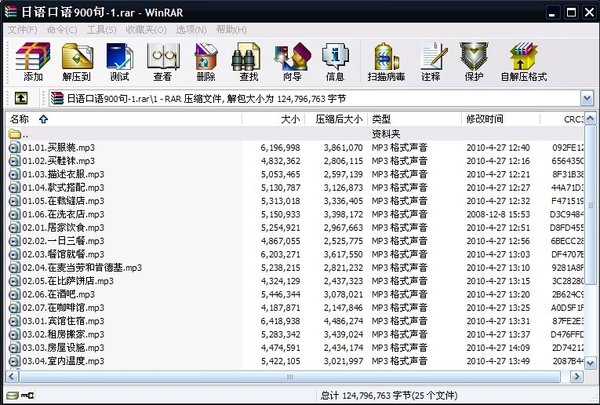Sort by Size (大小) column header
The width and height of the screenshot is (600, 405).
pos(273,119)
